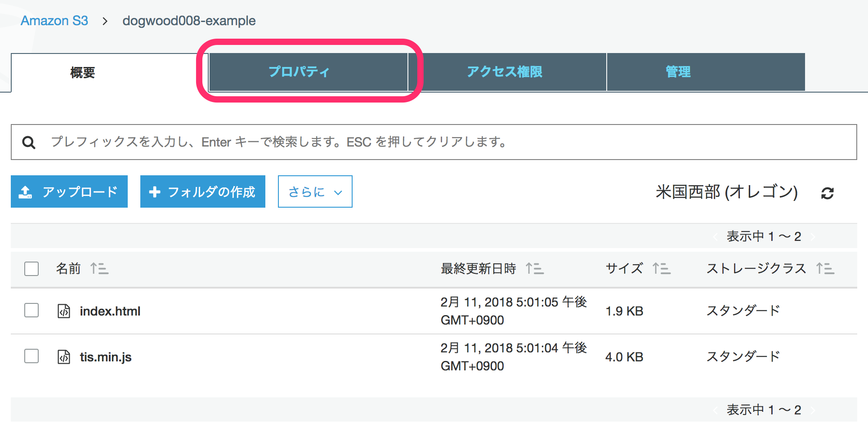Sort by 最終更新日時 using its sort icon
Screen dimensions: 868x436
coord(535,268)
